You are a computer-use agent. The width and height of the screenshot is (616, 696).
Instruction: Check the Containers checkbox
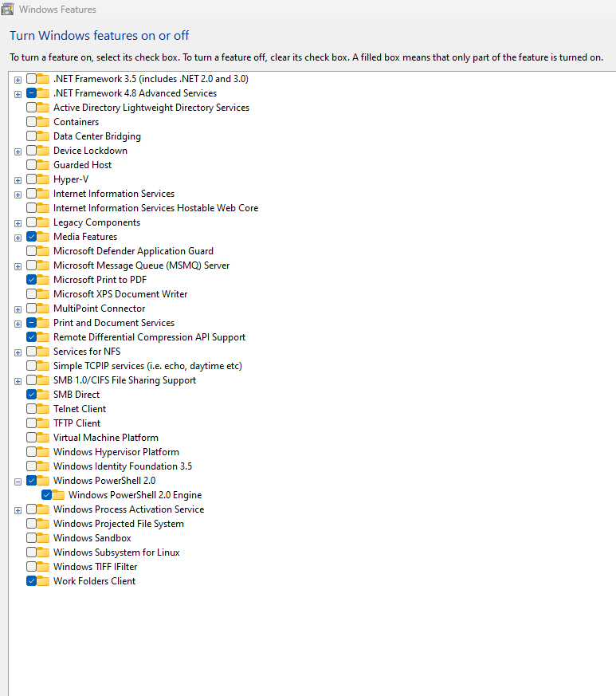tap(32, 122)
